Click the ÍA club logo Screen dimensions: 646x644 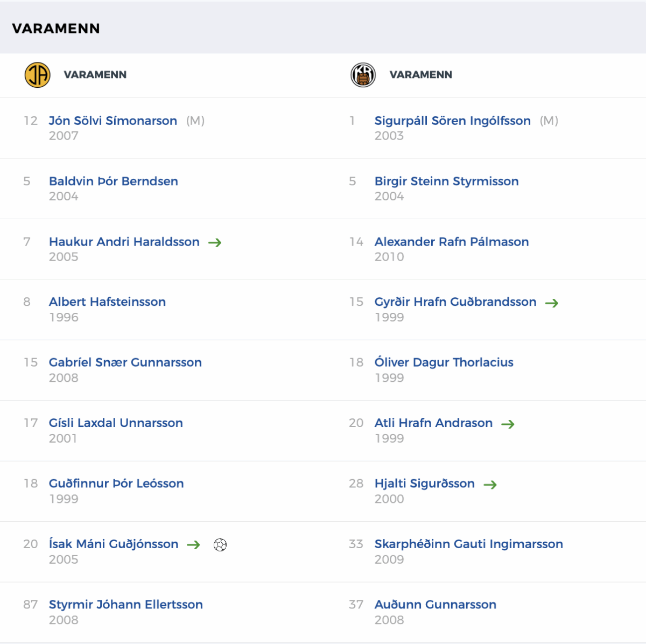point(37,75)
